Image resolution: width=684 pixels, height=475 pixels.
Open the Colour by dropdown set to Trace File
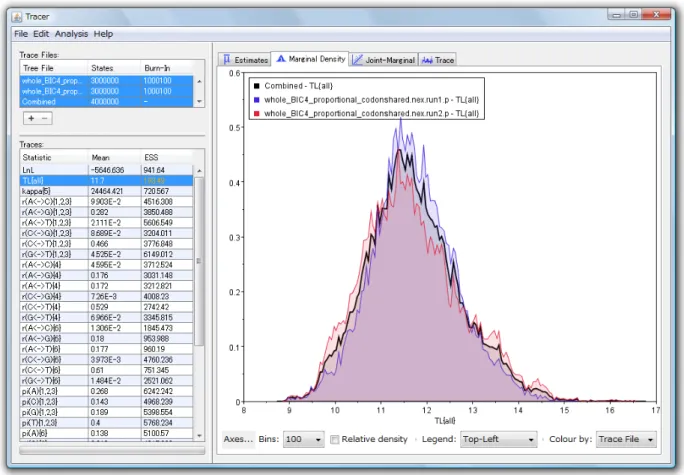pyautogui.click(x=626, y=439)
